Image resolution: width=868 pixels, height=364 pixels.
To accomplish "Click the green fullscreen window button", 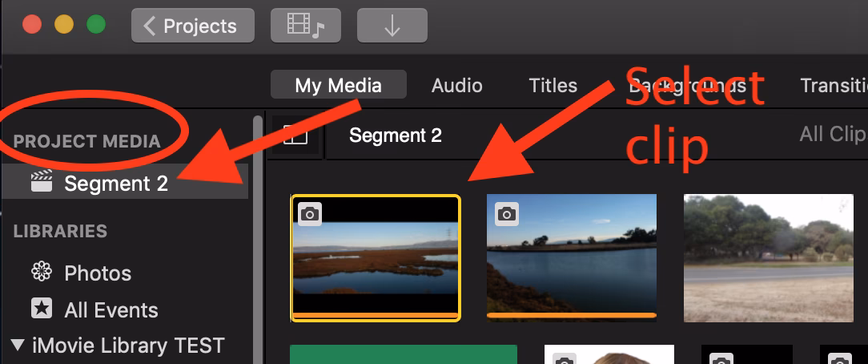I will (x=96, y=25).
